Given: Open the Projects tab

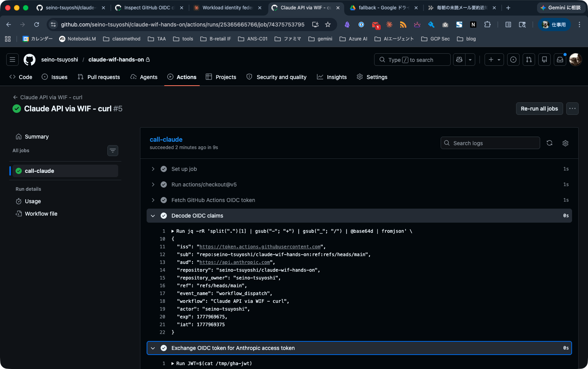Looking at the screenshot, I should [221, 77].
